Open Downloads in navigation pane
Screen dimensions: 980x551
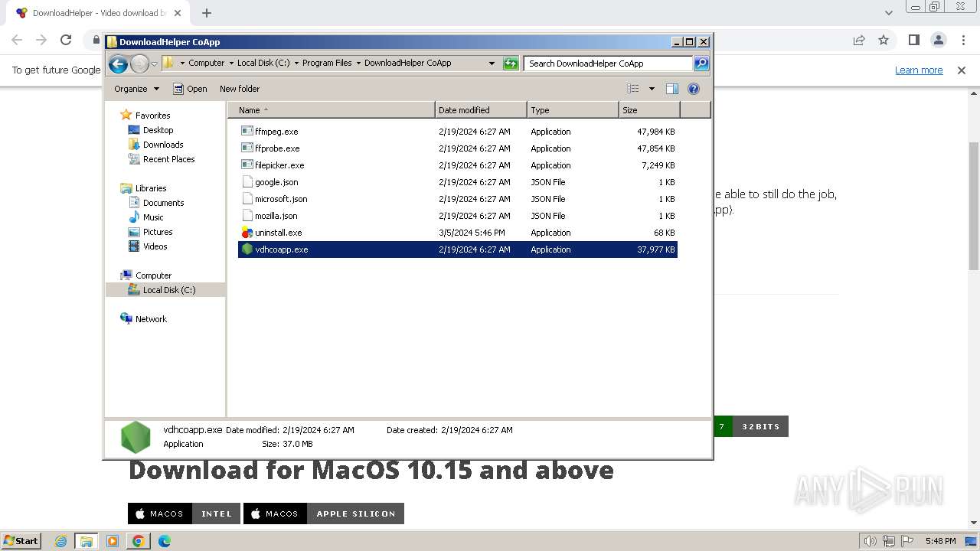click(163, 145)
